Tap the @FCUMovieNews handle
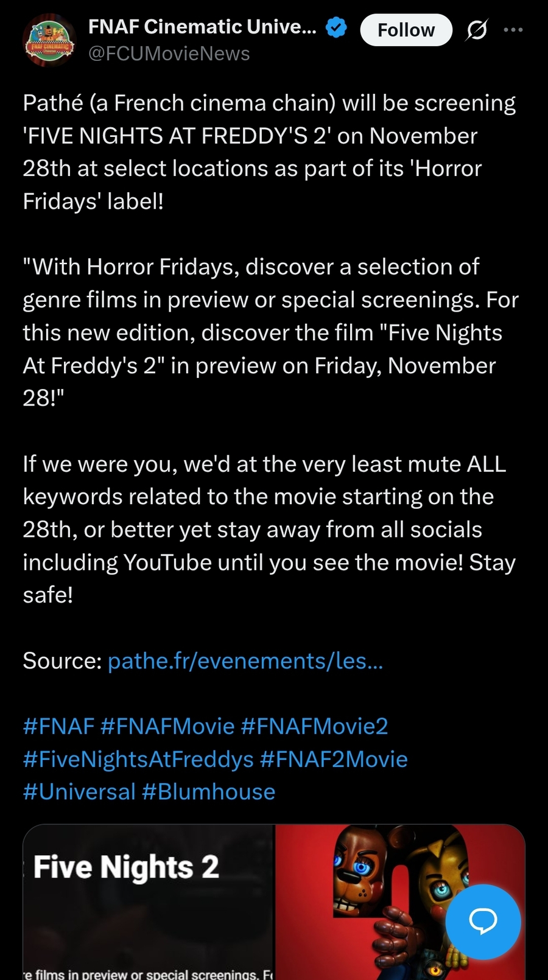Screen dimensions: 548x980 169,54
